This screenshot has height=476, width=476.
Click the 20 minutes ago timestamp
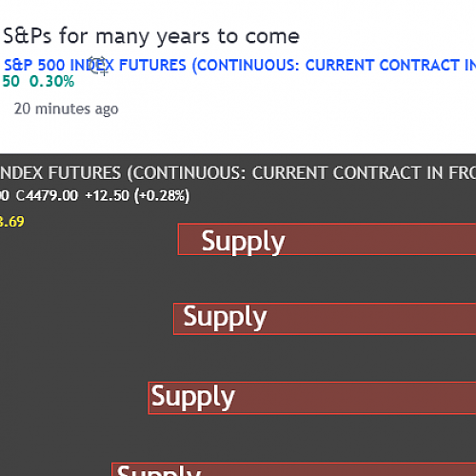pos(67,109)
